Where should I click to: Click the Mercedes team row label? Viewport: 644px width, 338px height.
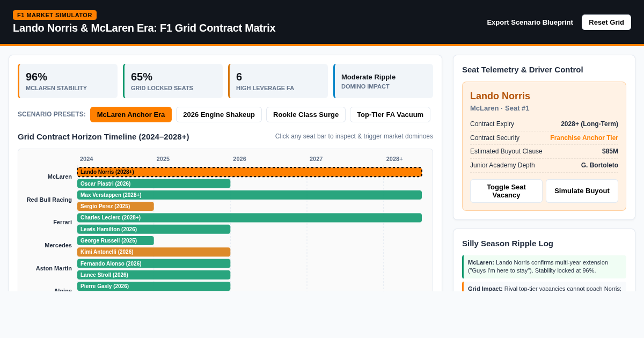coord(58,245)
